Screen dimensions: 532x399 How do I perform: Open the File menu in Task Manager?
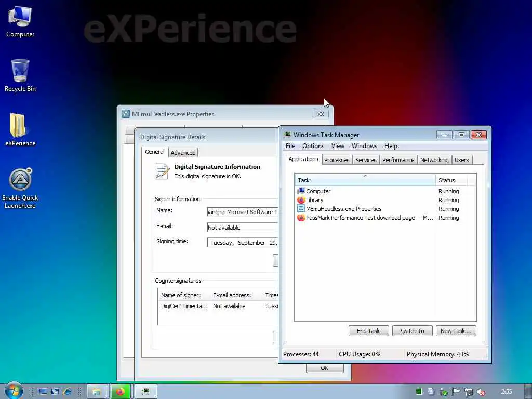click(x=290, y=146)
